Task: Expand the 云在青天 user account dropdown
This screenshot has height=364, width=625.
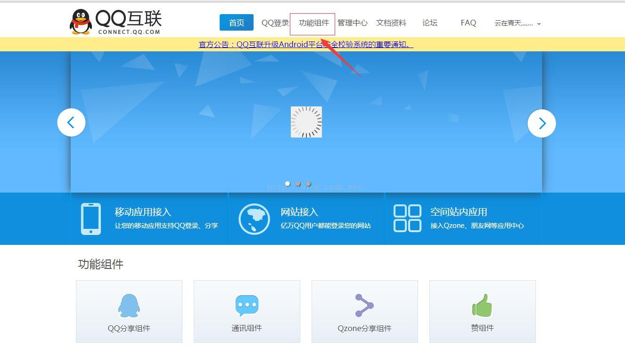Action: (x=518, y=23)
